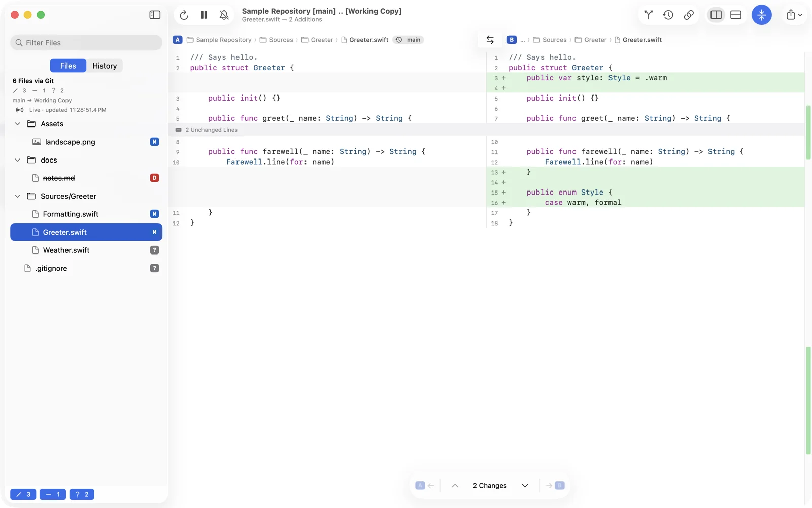Switch to the side-by-side split view
Image resolution: width=812 pixels, height=508 pixels.
click(x=716, y=15)
